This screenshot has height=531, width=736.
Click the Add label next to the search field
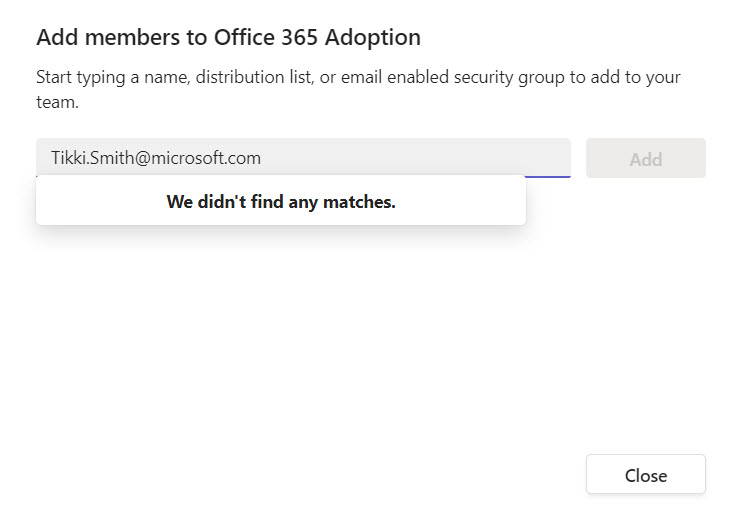point(646,160)
